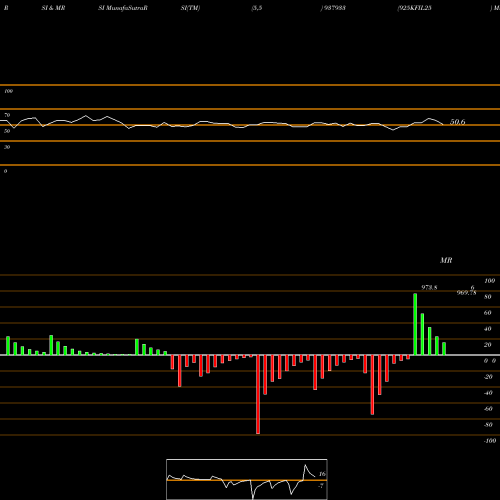Click the tallest green histogram bar

pos(415,324)
